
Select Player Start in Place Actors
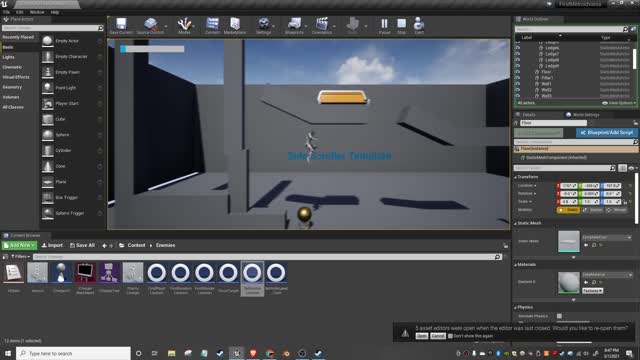click(x=72, y=103)
